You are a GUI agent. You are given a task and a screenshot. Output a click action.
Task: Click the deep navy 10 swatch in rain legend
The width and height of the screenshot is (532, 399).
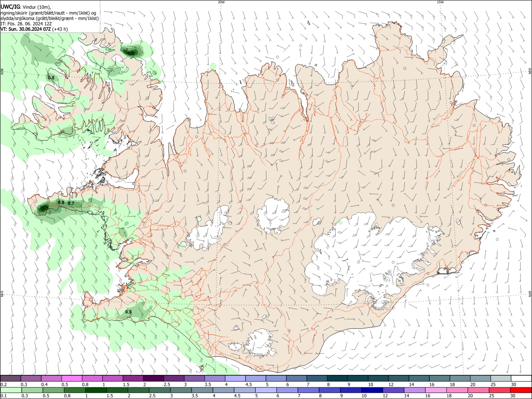(x=372, y=390)
